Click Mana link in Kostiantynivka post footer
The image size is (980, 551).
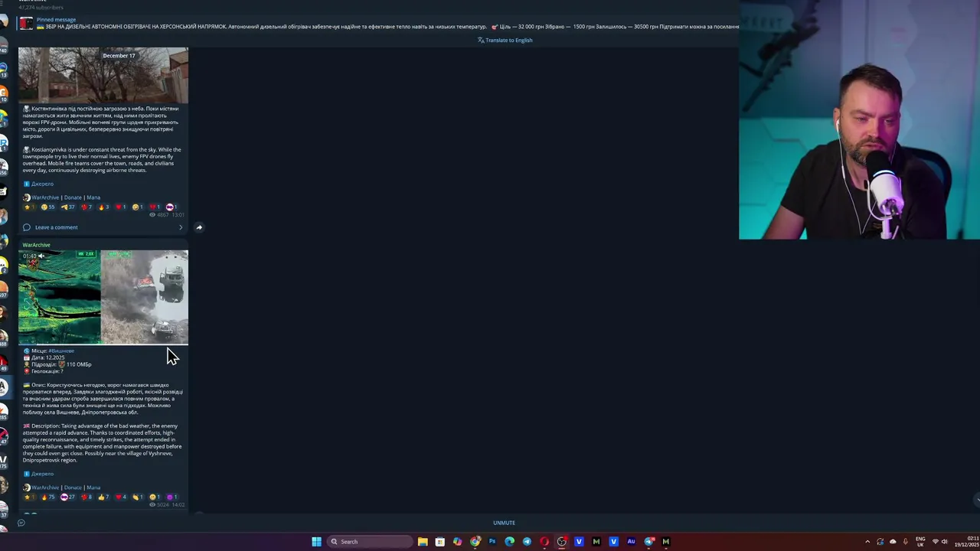click(x=93, y=197)
